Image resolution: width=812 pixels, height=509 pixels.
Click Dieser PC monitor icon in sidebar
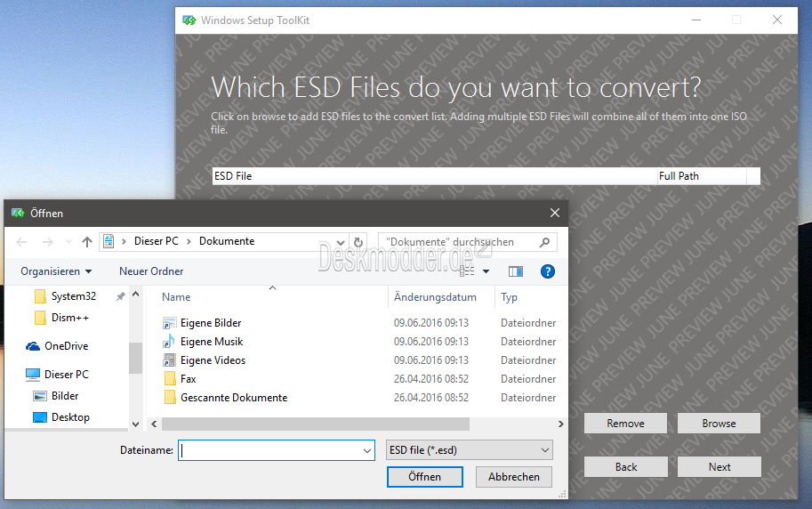coord(33,375)
